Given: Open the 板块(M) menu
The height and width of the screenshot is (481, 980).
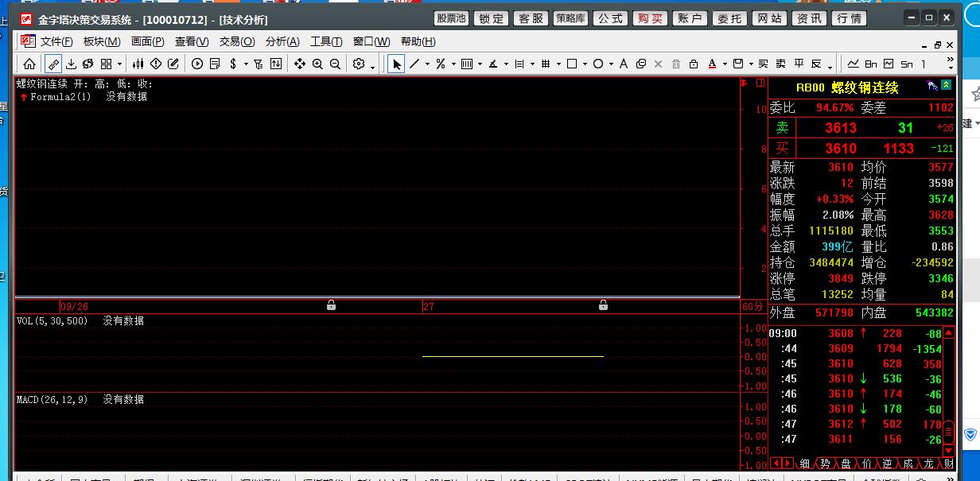Looking at the screenshot, I should [x=102, y=41].
